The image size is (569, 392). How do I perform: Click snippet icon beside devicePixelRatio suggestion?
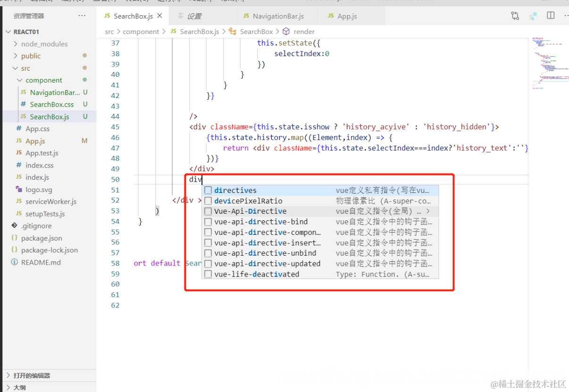[x=208, y=201]
